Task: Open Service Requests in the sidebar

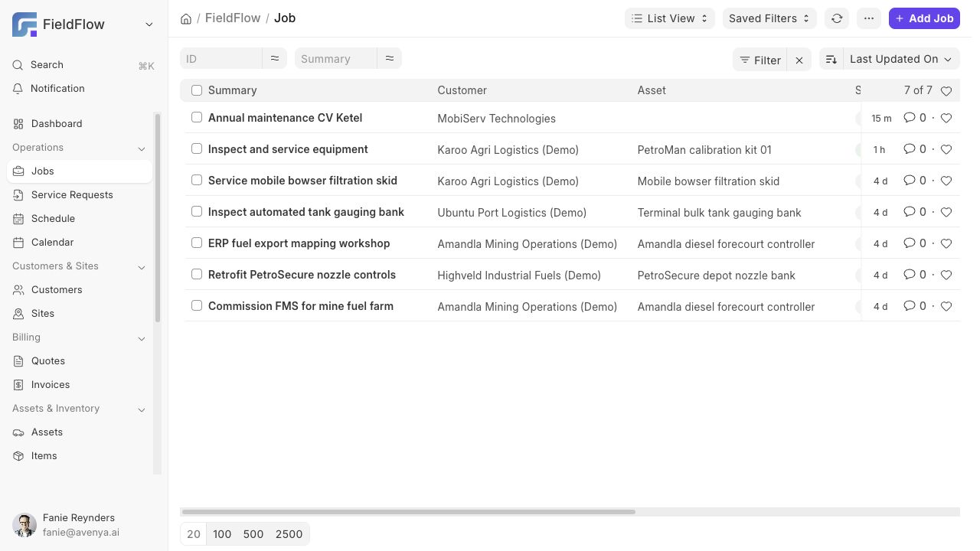Action: tap(80, 194)
